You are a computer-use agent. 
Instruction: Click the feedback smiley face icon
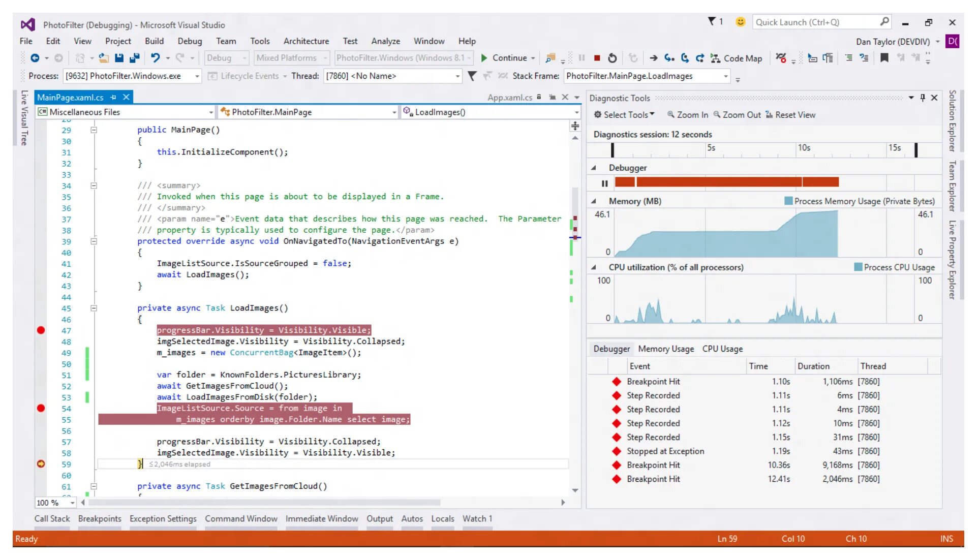coord(741,22)
